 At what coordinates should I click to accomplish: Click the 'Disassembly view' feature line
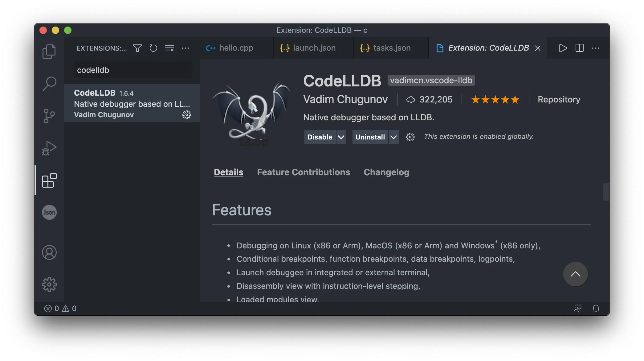pos(328,286)
